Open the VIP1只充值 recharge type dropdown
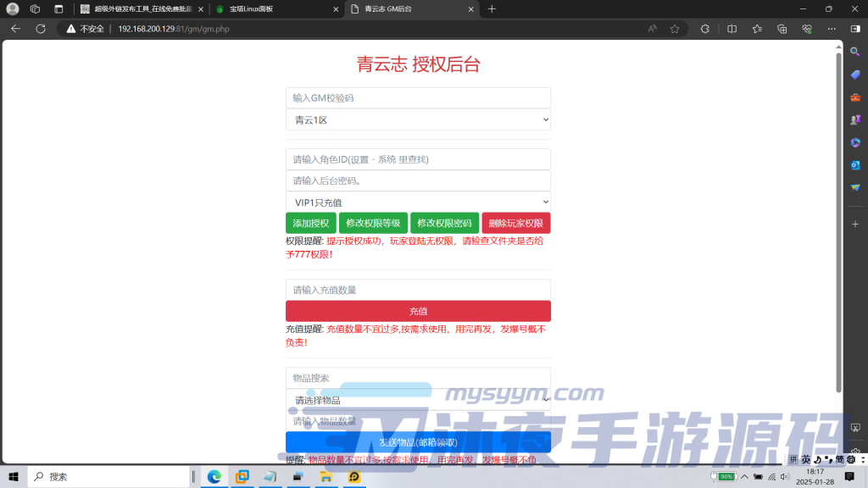Image resolution: width=868 pixels, height=488 pixels. coord(418,201)
